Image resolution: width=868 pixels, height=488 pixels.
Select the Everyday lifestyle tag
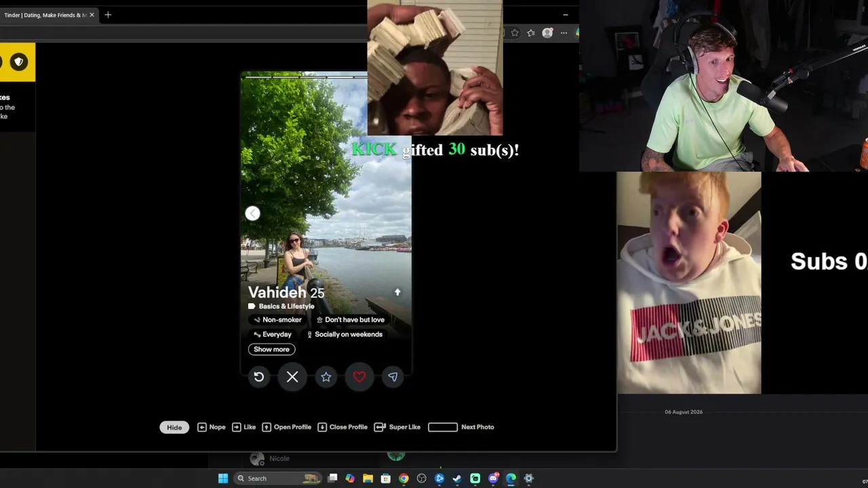272,334
